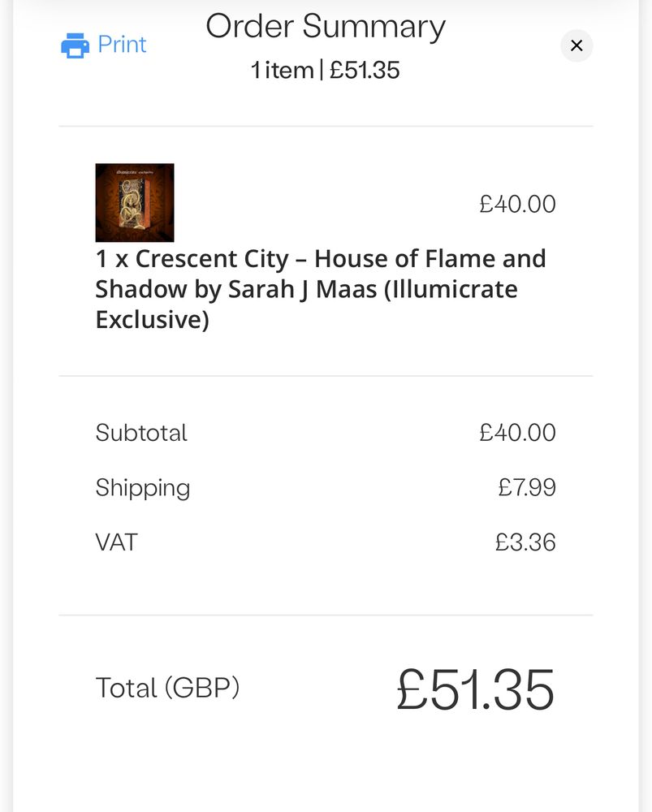Click the Total (GBP) label
Screen dimensions: 652x812
pyautogui.click(x=167, y=689)
